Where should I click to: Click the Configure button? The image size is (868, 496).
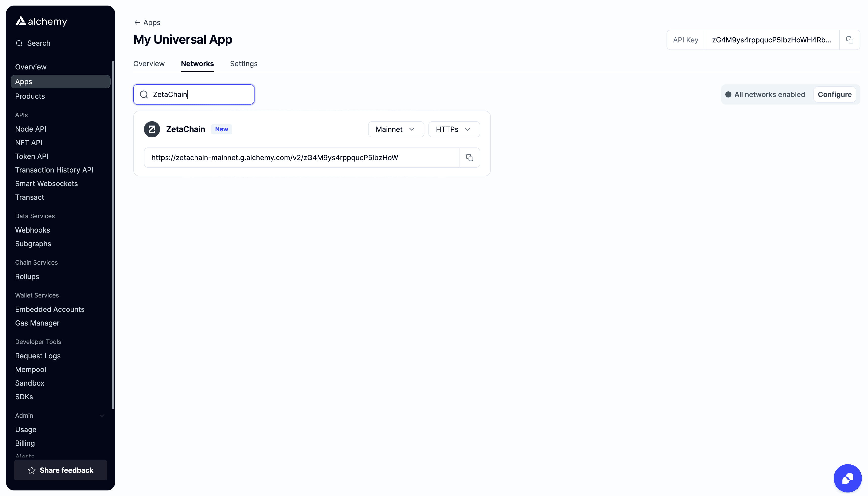[x=834, y=94]
